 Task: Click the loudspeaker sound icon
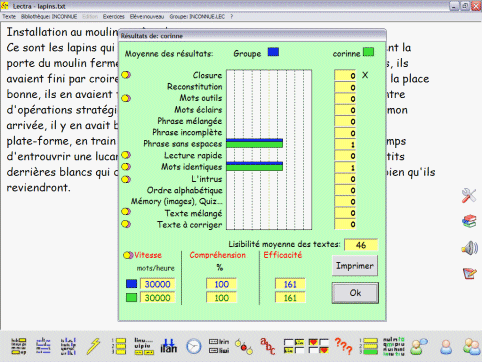pos(469,248)
